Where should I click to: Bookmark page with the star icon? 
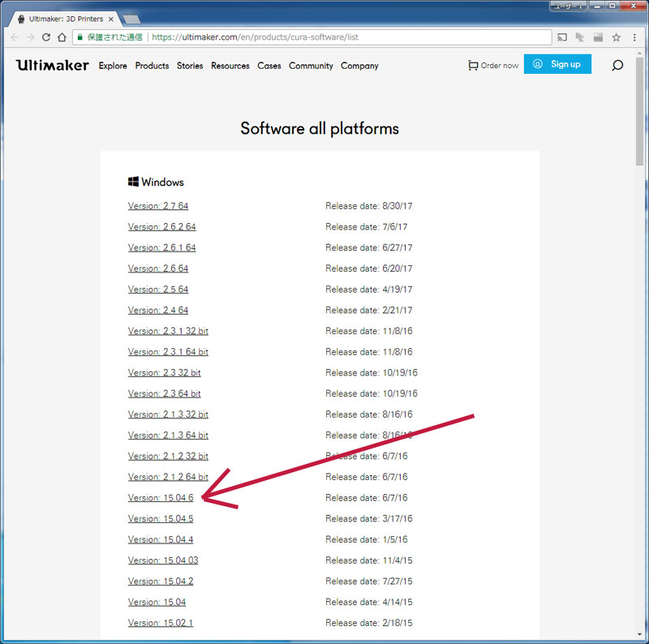point(616,37)
